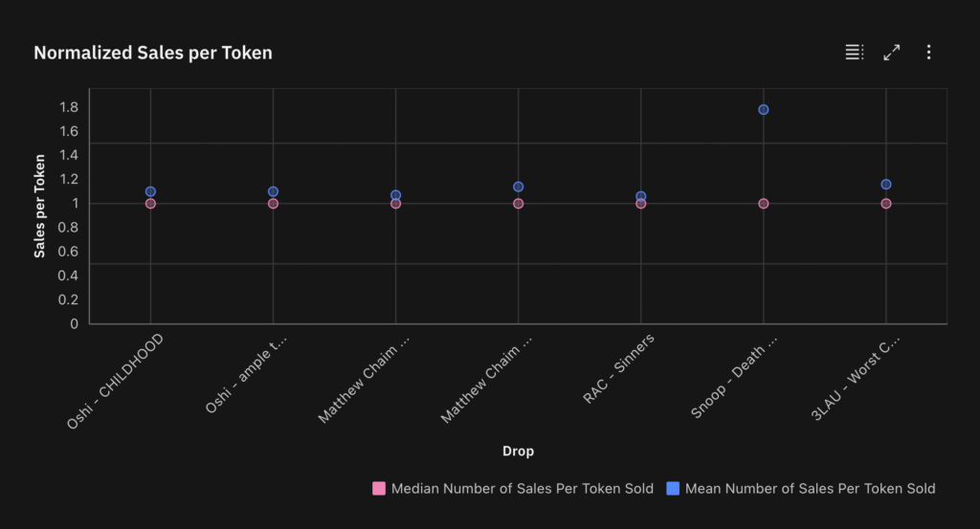The image size is (980, 529).
Task: Toggle the Median Number of Sales legend
Action: pyautogui.click(x=522, y=489)
